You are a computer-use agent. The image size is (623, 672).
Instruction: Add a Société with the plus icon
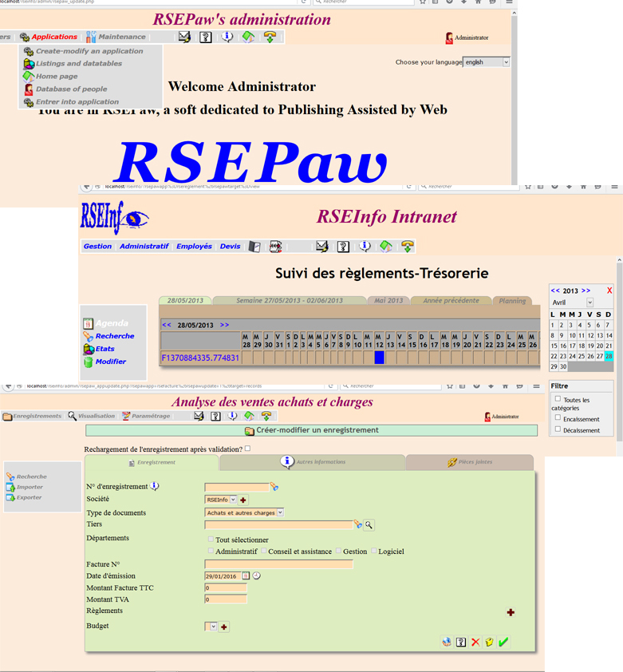coord(243,500)
